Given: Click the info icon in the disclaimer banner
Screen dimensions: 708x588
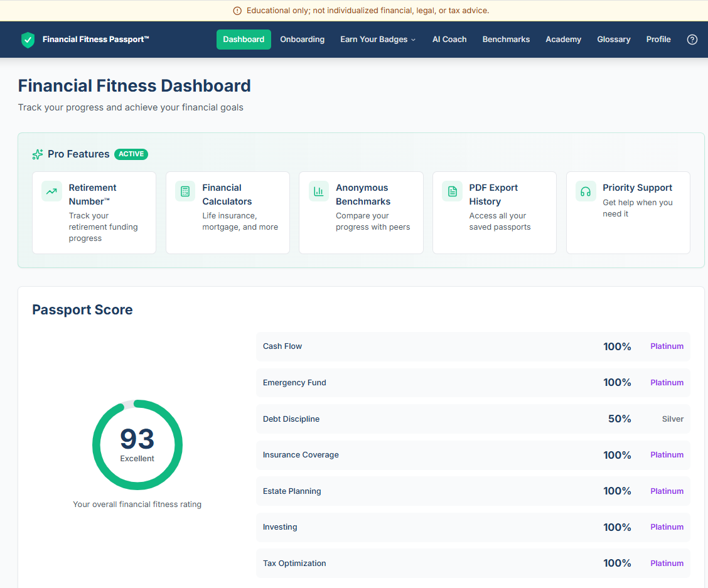Looking at the screenshot, I should point(237,11).
